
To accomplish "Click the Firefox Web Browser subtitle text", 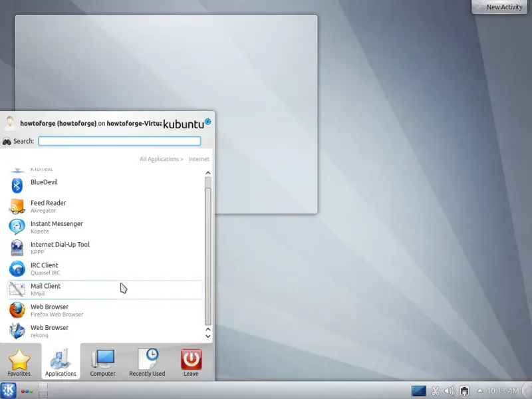I will [57, 315].
